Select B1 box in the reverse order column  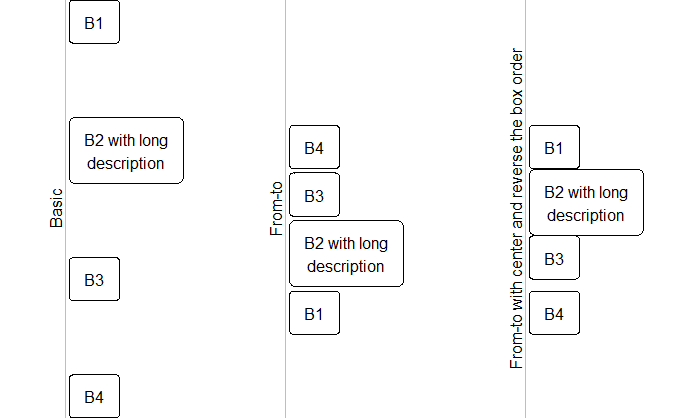click(x=554, y=149)
